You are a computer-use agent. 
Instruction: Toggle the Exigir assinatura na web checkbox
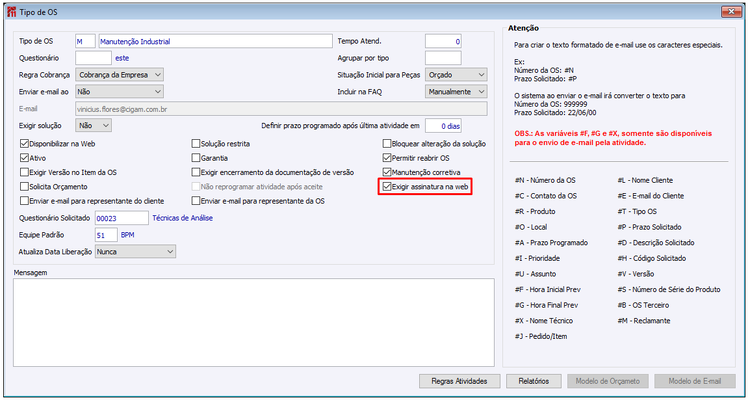pos(387,187)
